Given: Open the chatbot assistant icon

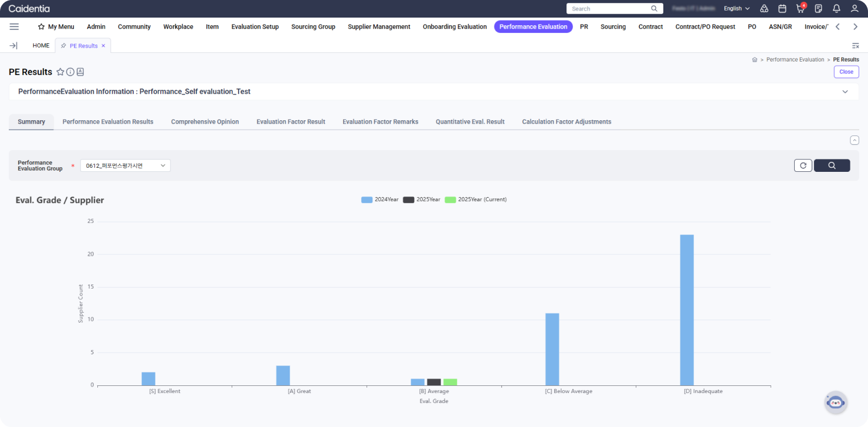Looking at the screenshot, I should pyautogui.click(x=836, y=403).
